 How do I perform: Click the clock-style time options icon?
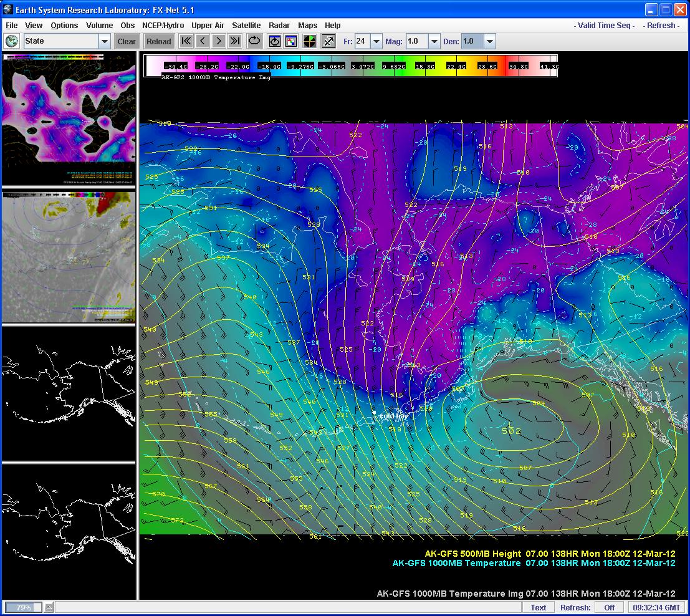point(274,42)
